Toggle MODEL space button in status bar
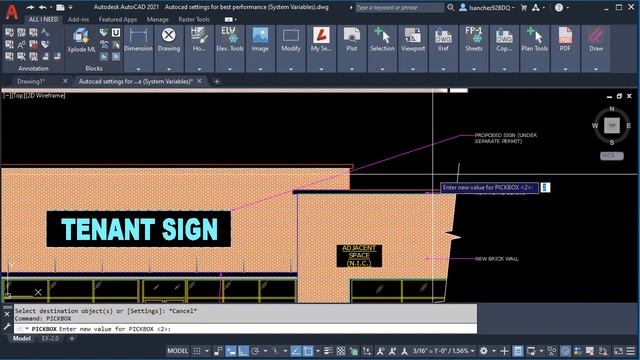Screen dimensions: 640x360 [178, 351]
